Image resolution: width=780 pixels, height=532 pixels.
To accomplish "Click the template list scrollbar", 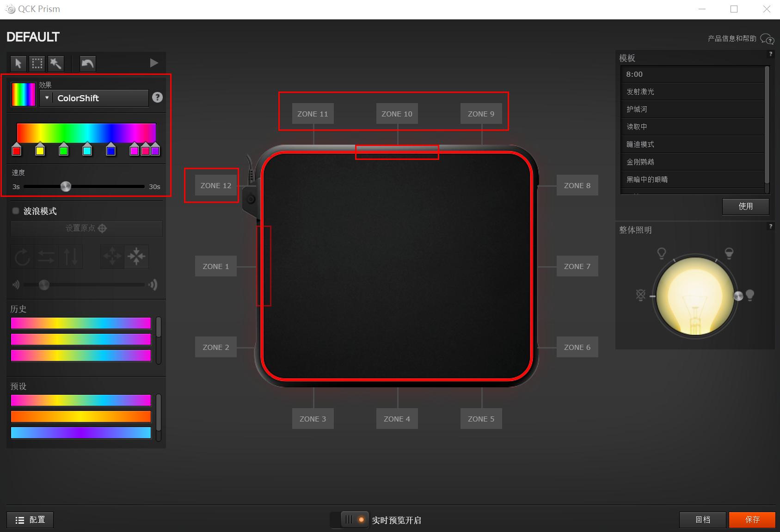I will click(767, 125).
